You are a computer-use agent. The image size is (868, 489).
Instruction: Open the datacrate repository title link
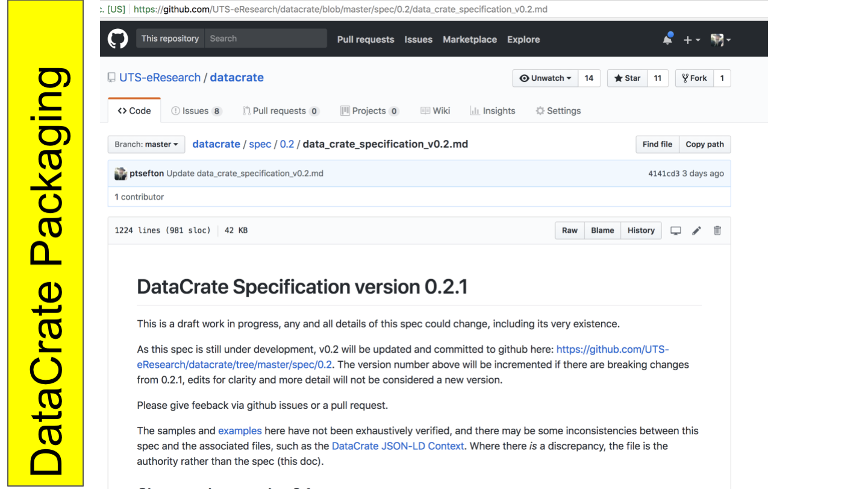click(x=237, y=78)
